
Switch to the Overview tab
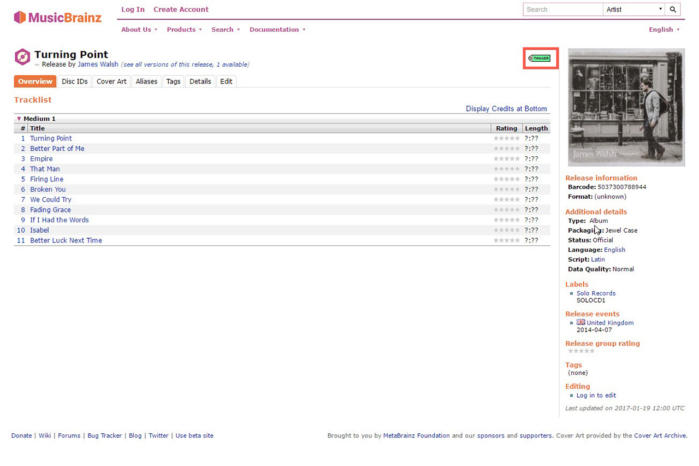point(35,82)
